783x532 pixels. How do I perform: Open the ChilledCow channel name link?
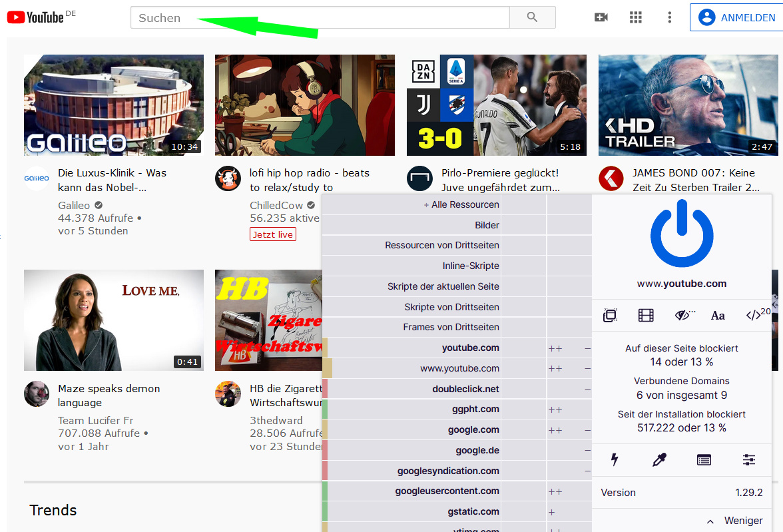coord(276,205)
